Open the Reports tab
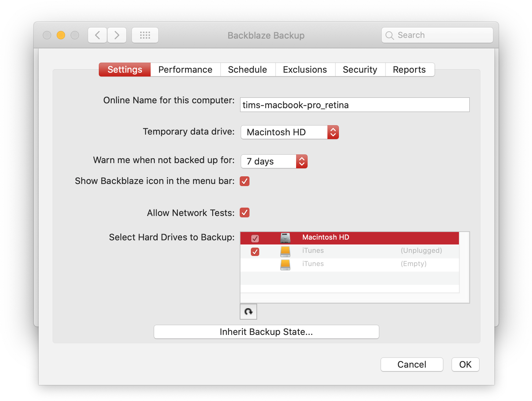The height and width of the screenshot is (401, 532). tap(410, 70)
